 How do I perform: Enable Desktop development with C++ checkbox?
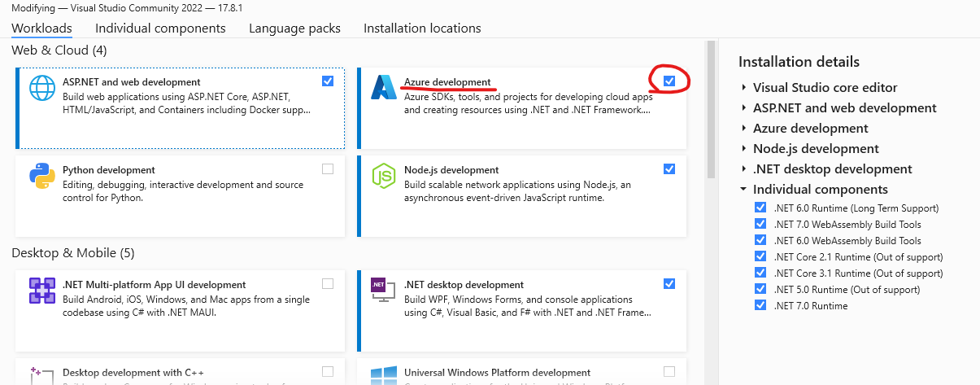tap(328, 372)
